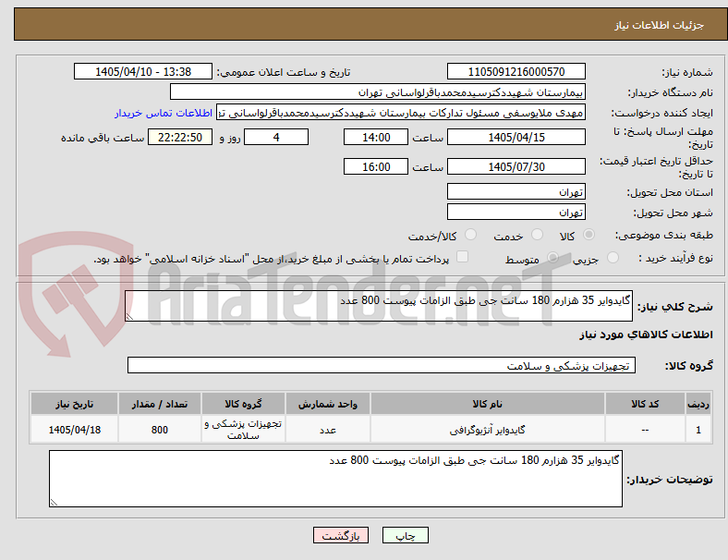The width and height of the screenshot is (728, 560).
Task: Click the price validity date 1405/07/30
Action: pos(516,166)
